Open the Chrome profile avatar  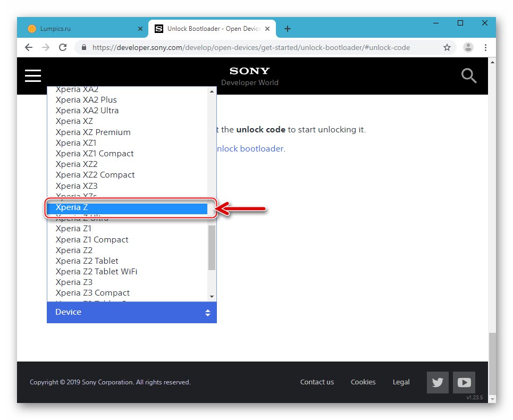(468, 47)
